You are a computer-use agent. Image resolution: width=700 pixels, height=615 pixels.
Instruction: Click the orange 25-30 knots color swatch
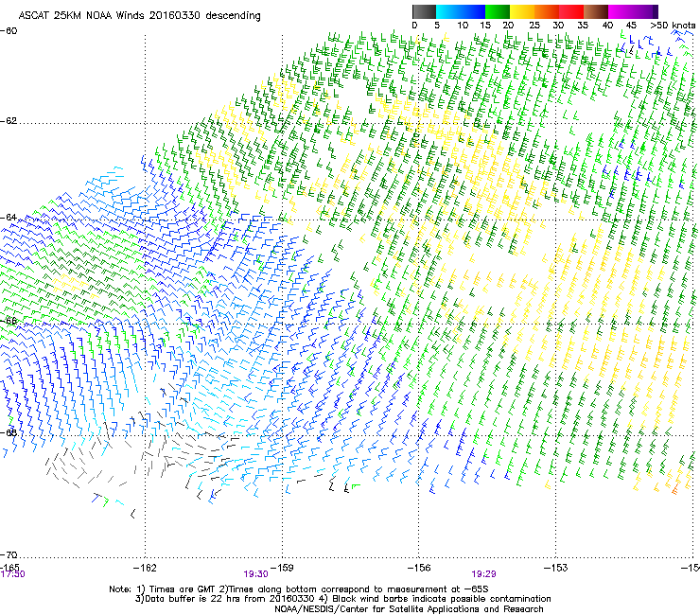[x=547, y=11]
